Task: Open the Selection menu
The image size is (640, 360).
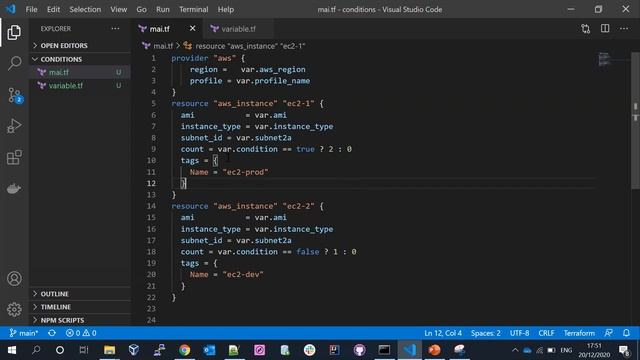Action: point(85,9)
